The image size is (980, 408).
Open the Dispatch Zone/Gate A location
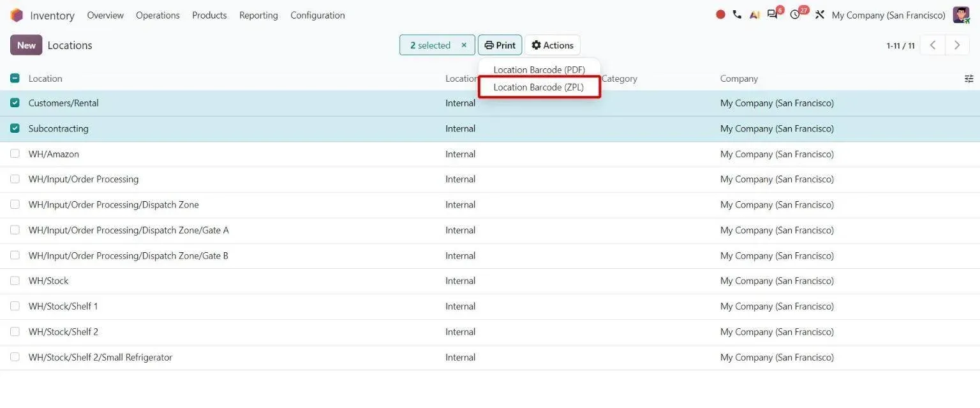129,230
